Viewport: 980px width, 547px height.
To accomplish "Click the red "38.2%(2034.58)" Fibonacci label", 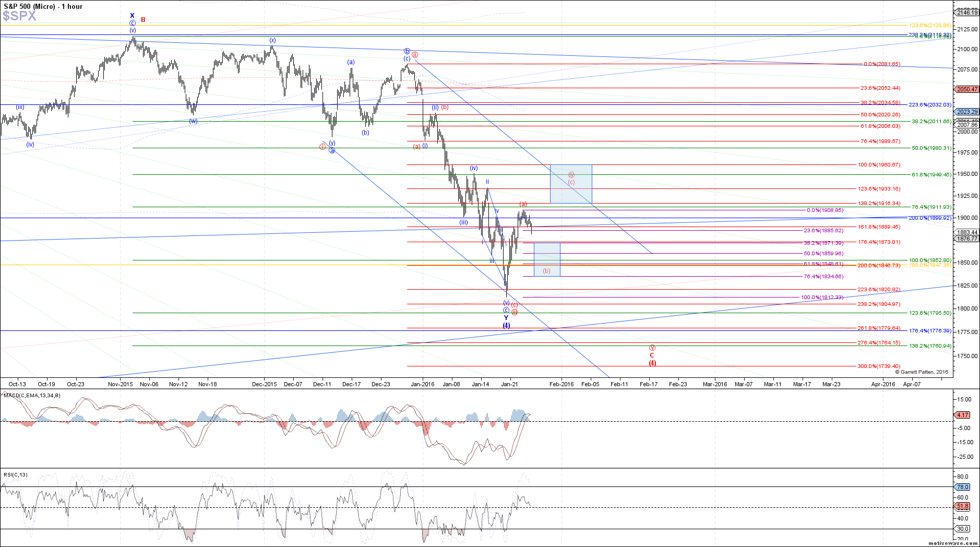I will pos(880,103).
